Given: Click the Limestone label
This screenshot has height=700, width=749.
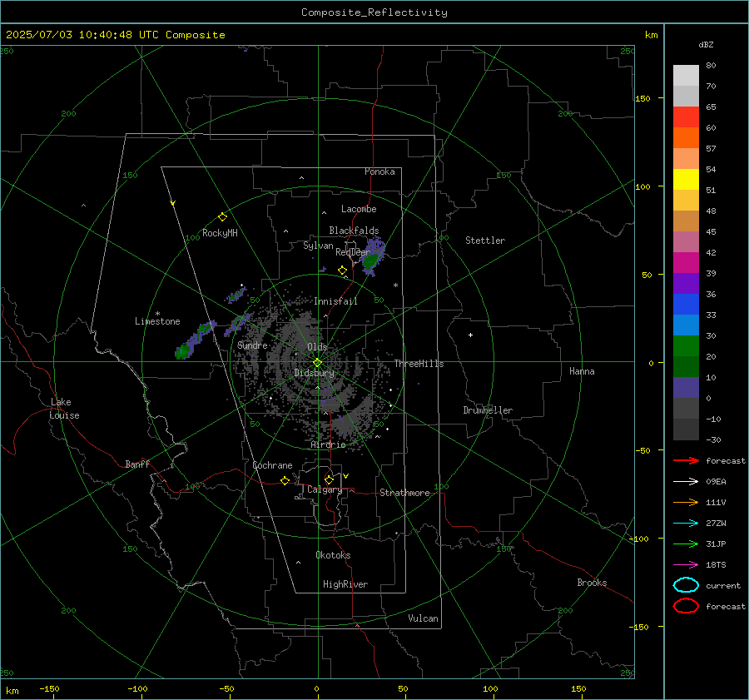Looking at the screenshot, I should point(157,321).
